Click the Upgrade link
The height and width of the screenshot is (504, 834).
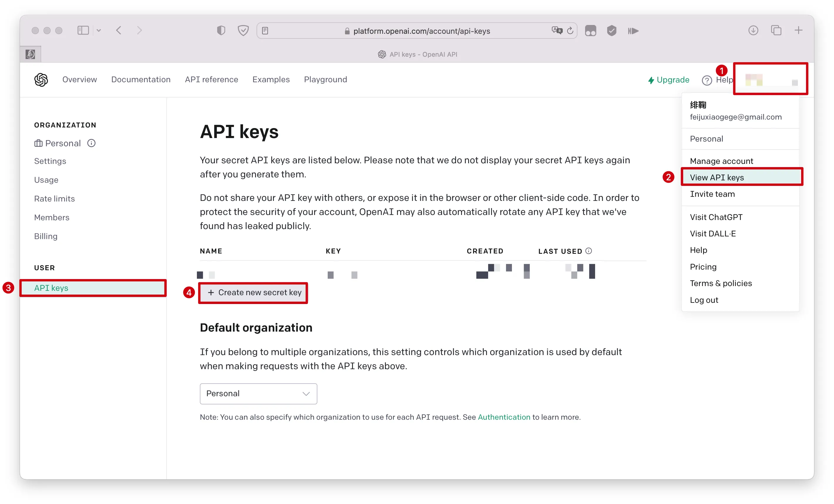tap(669, 80)
